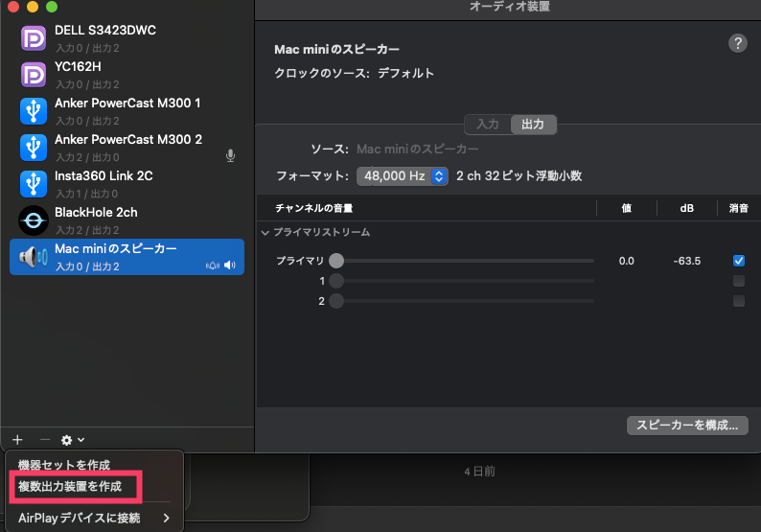The image size is (761, 532).
Task: Choose 複数出力装置を作成 from the menu
Action: 70,486
